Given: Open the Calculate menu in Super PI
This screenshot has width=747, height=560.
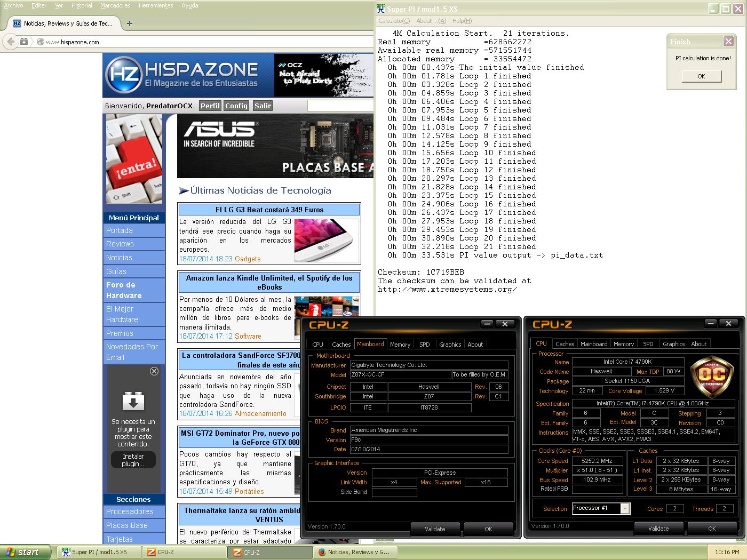Looking at the screenshot, I should click(x=394, y=21).
